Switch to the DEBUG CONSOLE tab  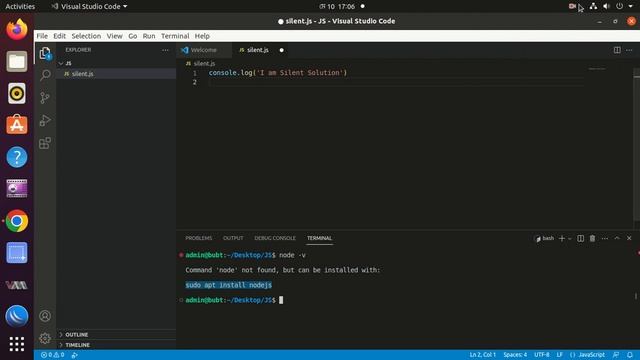tap(275, 238)
